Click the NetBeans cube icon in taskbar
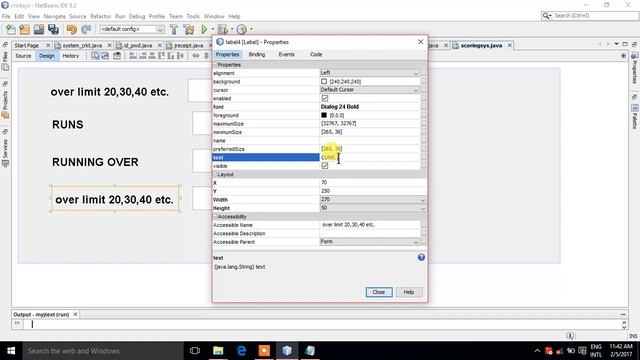640x360 pixels. point(287,351)
